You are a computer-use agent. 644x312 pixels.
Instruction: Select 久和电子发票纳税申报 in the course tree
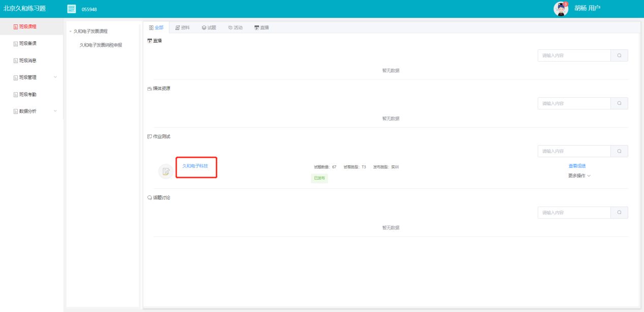pyautogui.click(x=101, y=45)
